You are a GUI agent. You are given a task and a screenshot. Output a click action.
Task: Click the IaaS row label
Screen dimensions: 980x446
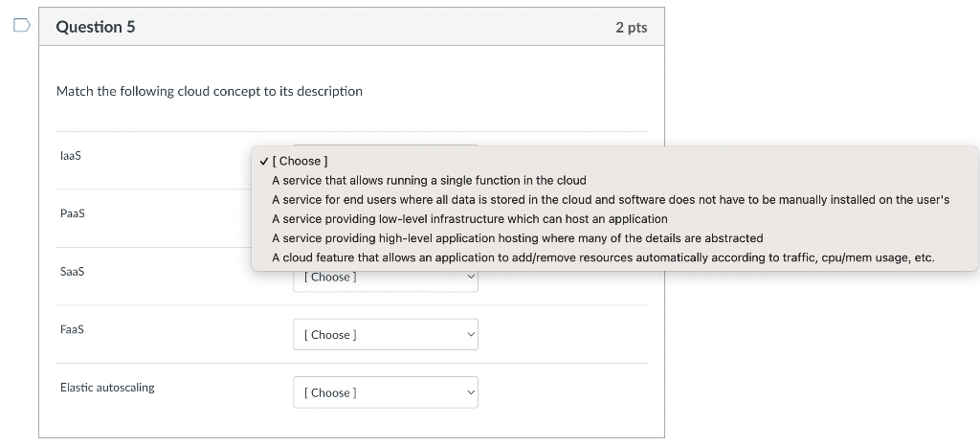click(71, 156)
